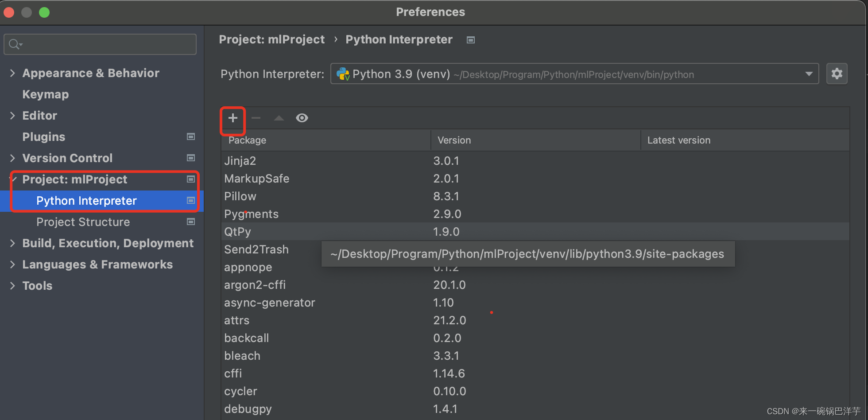The image size is (868, 420).
Task: Click the minus icon to uninstall a package
Action: pos(256,118)
